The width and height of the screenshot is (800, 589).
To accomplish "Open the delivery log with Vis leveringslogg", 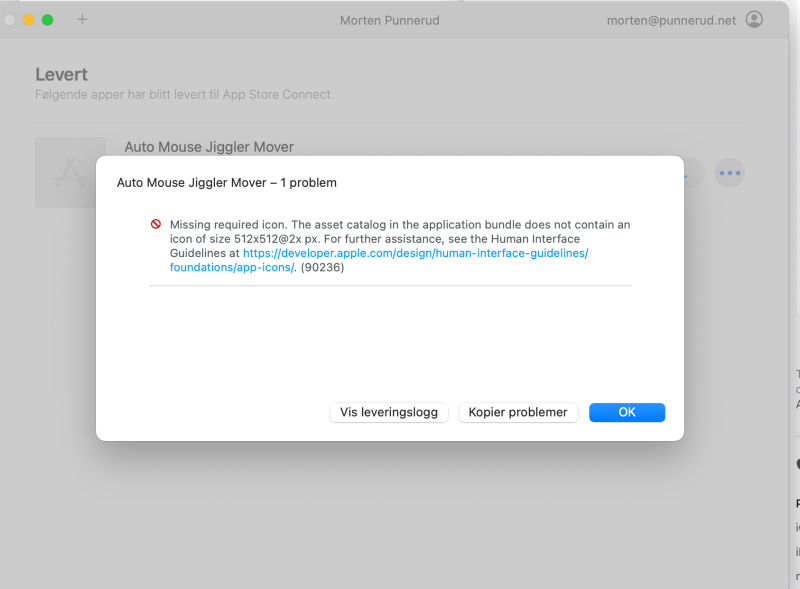I will tap(388, 412).
